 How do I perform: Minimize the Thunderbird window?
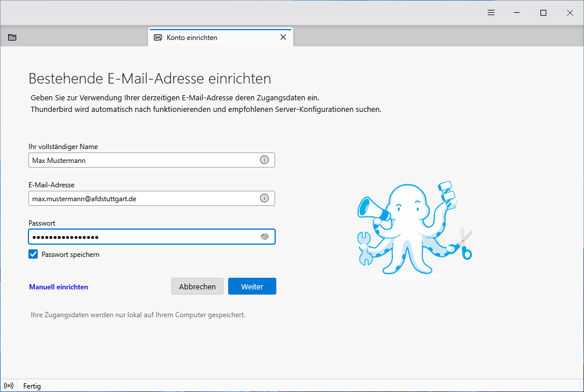[517, 13]
